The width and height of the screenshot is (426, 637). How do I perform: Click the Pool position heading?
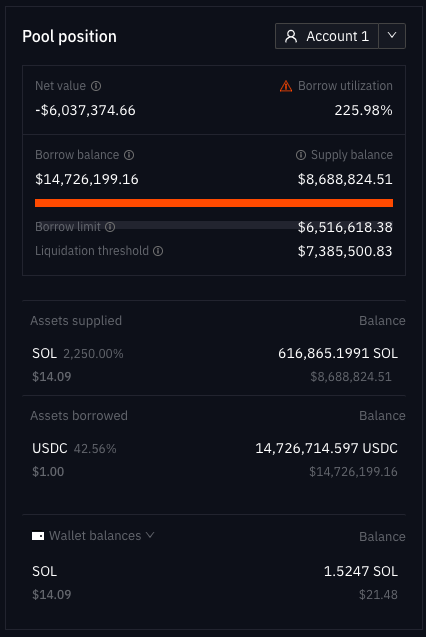pos(69,37)
